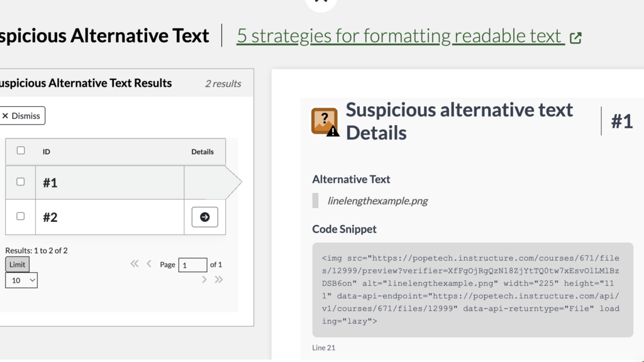Click inside the img Code Snippet block

472,290
